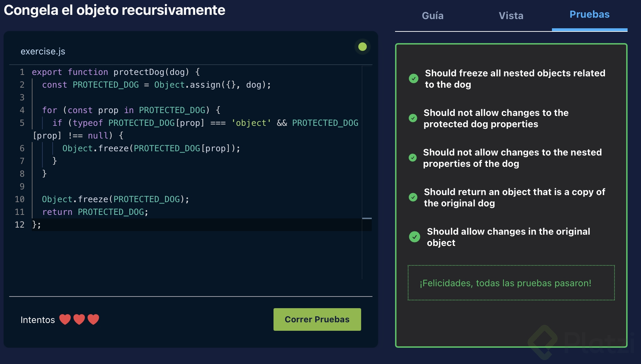Select the Pruebas tab

(589, 15)
